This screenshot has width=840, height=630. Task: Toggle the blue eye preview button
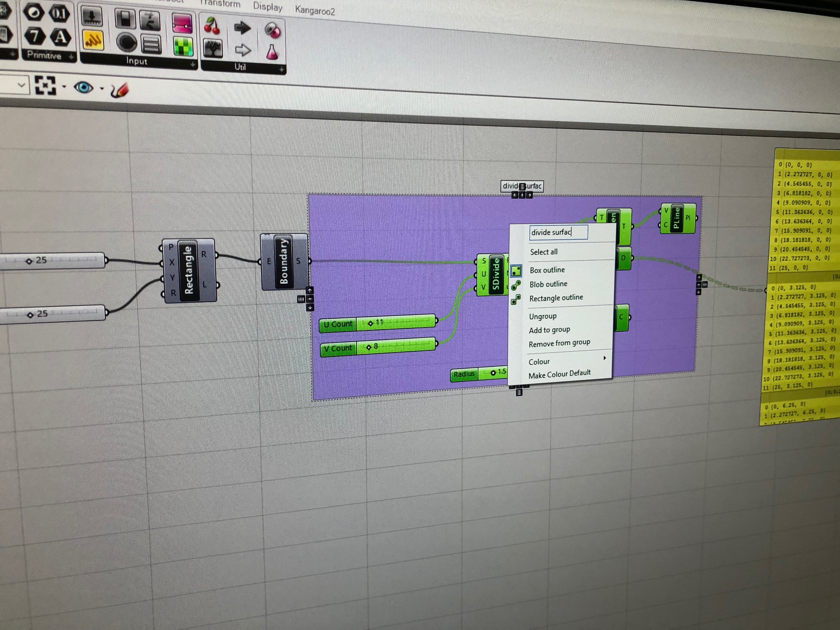pyautogui.click(x=83, y=87)
